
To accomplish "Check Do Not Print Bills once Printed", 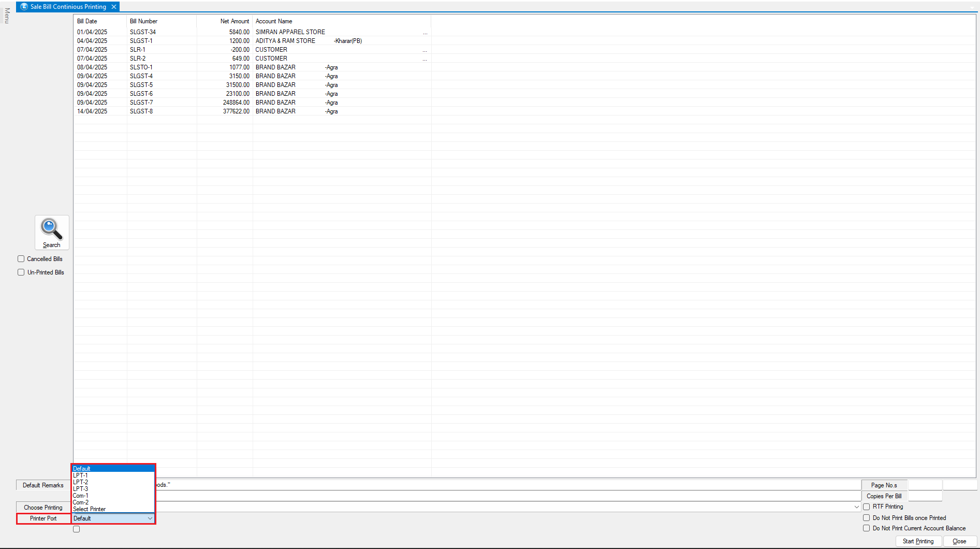I will coord(866,518).
